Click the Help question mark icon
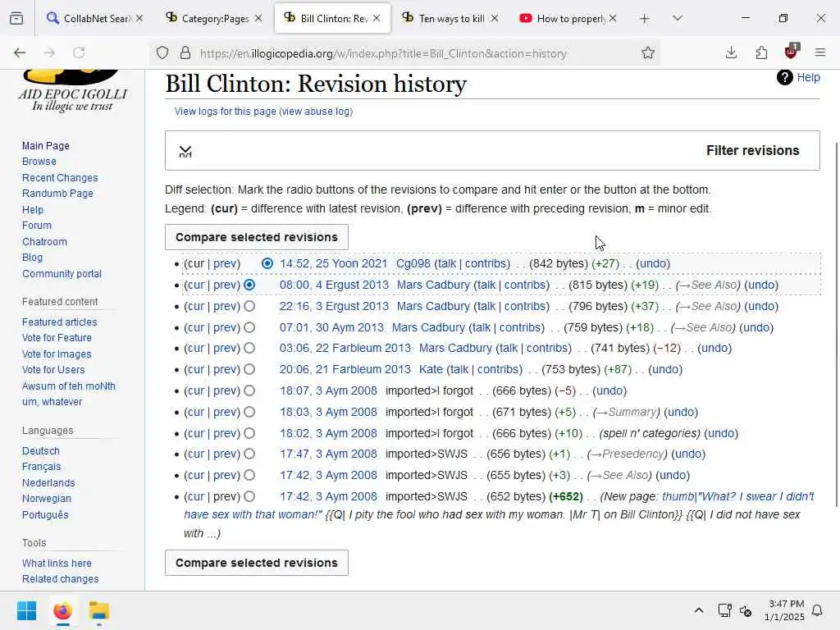Screen dimensions: 840x630 click(x=785, y=78)
